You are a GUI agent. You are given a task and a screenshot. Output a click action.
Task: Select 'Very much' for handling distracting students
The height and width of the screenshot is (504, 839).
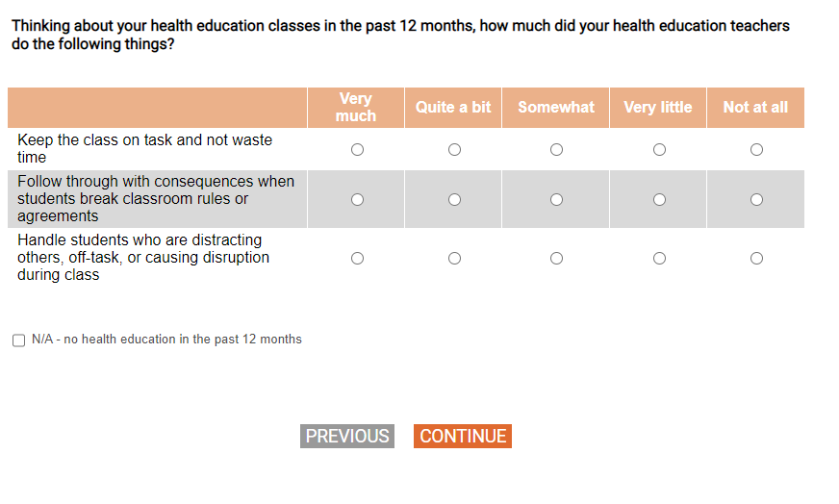(x=357, y=259)
